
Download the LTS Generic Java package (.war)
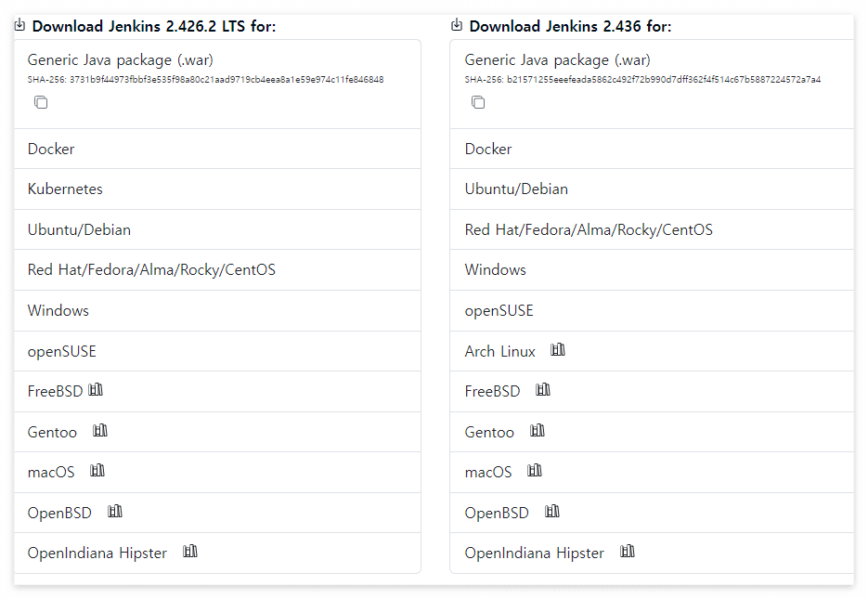pos(120,59)
